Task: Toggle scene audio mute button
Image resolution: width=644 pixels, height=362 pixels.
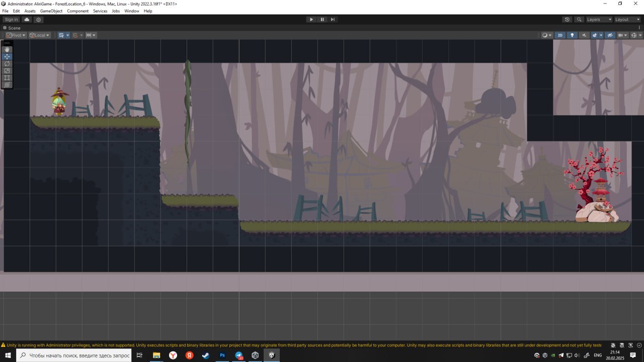Action: [584, 35]
